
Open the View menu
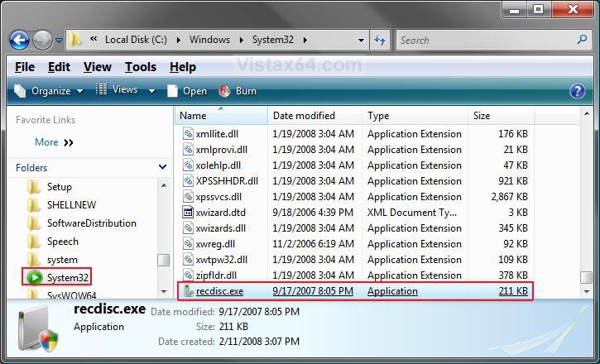(x=97, y=67)
